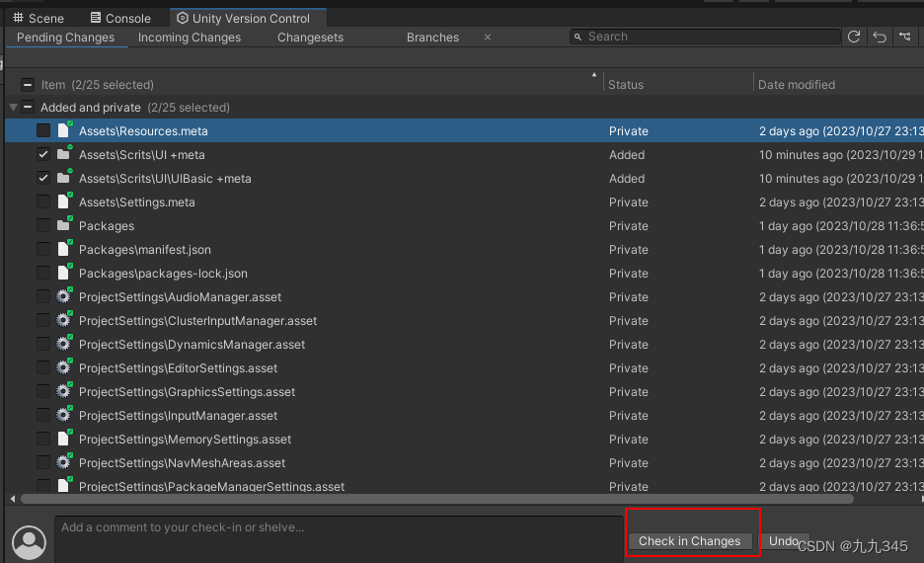Click the MemorySettings.asset file icon

[x=64, y=439]
